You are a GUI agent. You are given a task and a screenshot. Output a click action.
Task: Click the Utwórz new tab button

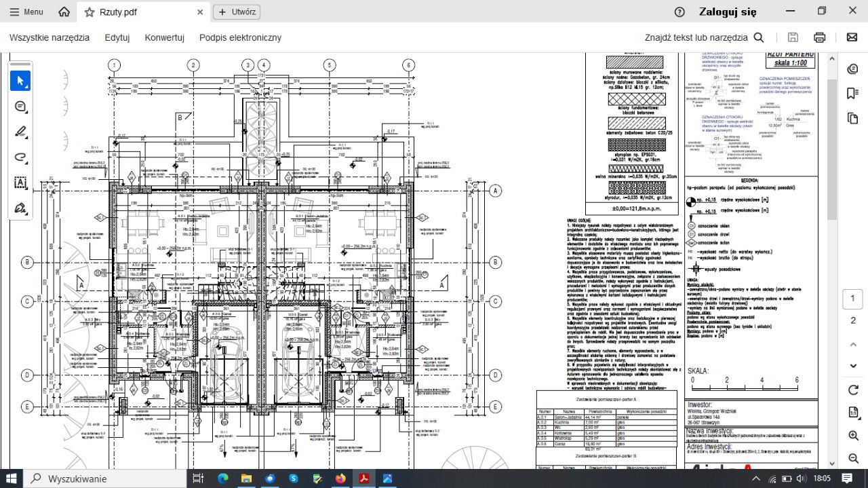click(237, 12)
